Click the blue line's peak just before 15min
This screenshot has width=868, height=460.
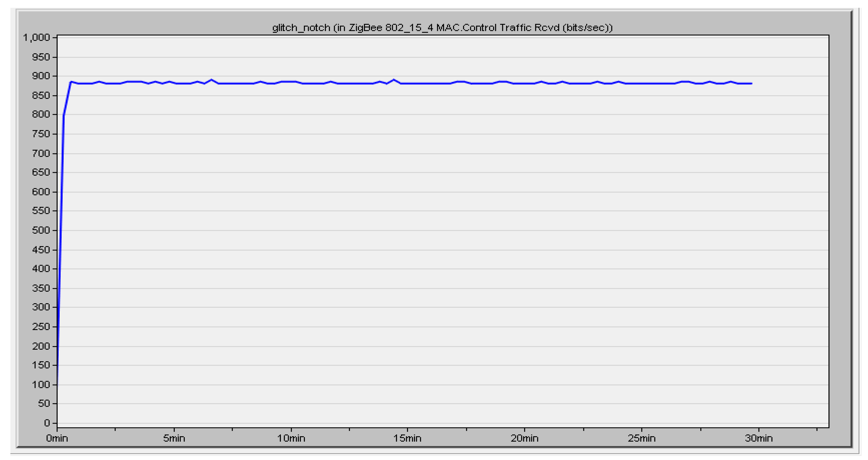click(394, 80)
